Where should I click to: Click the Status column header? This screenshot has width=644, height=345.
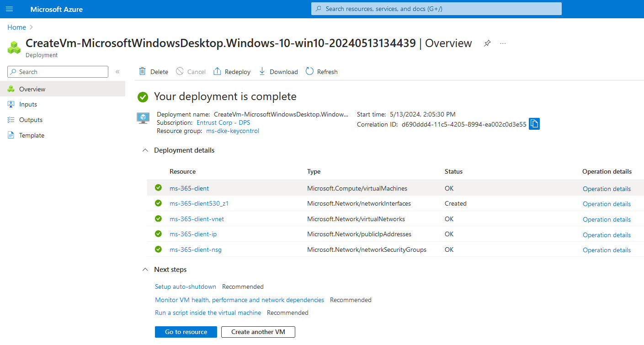(x=453, y=171)
